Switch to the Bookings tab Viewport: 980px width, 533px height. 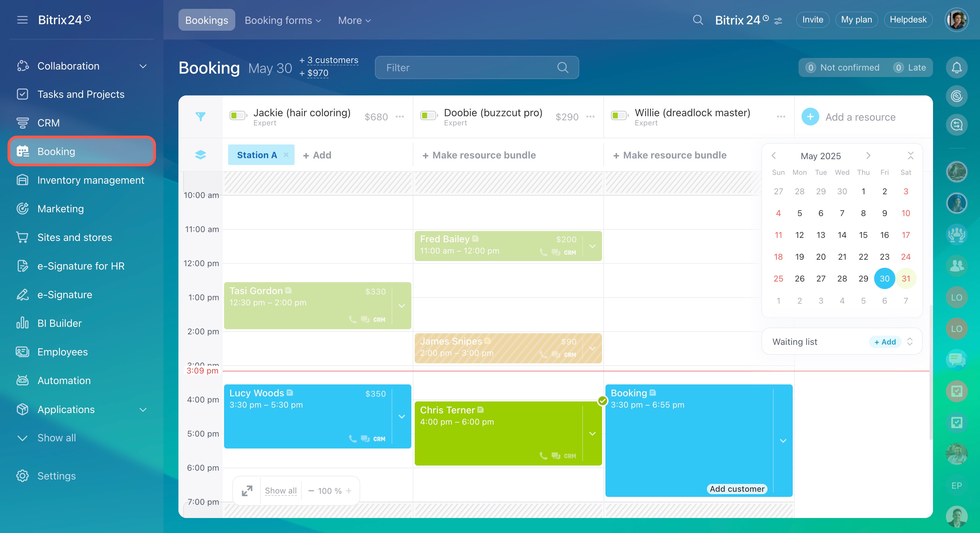click(207, 20)
